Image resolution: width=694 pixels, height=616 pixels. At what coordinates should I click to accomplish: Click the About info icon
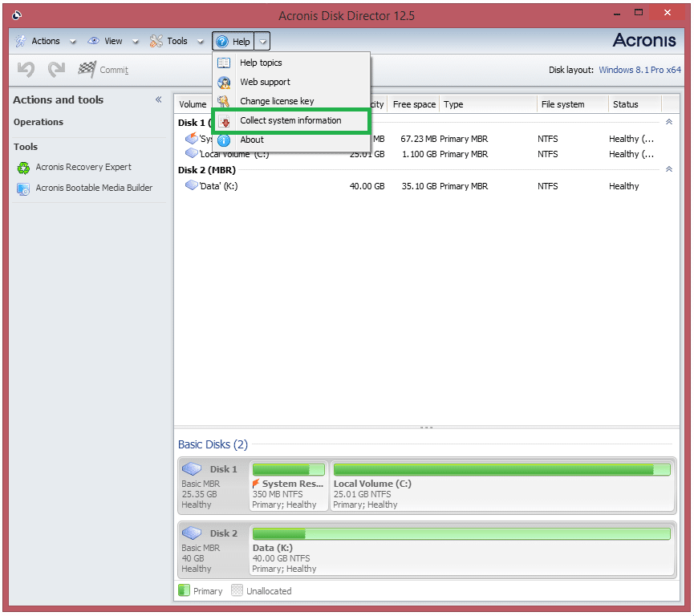[224, 140]
